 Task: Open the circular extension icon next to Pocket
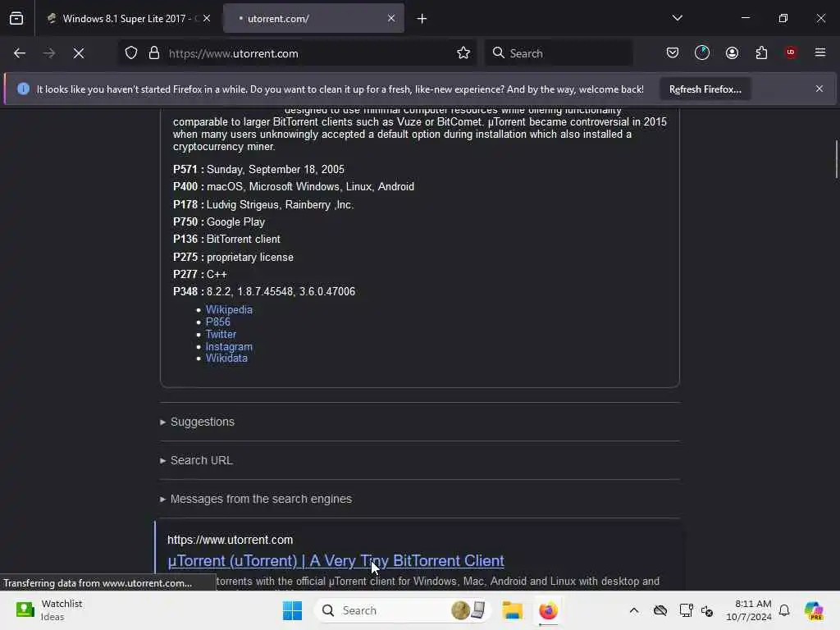point(702,52)
